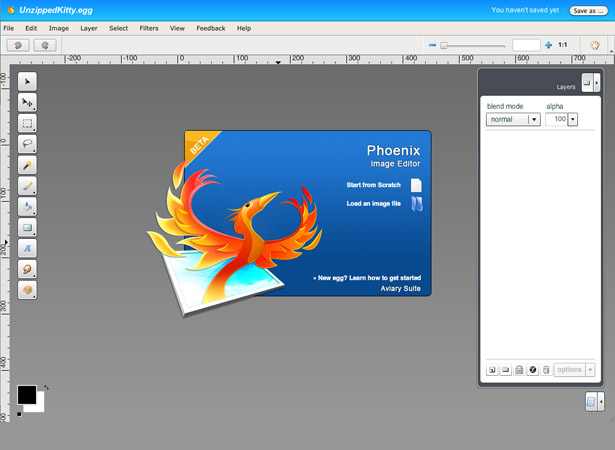Open the Layer menu
This screenshot has height=450, width=615.
click(x=89, y=28)
